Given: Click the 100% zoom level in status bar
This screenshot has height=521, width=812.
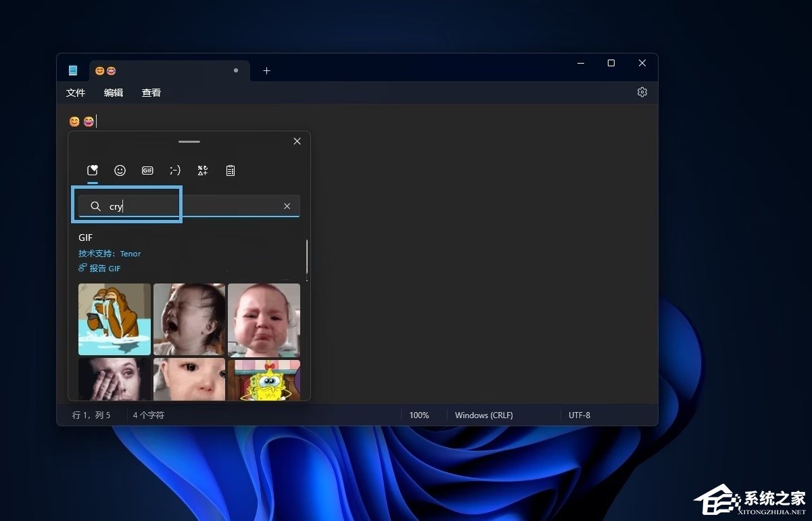Looking at the screenshot, I should pyautogui.click(x=419, y=415).
